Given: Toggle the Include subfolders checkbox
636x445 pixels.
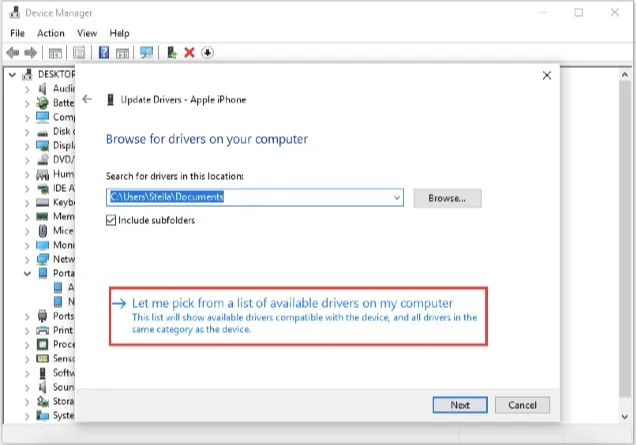Looking at the screenshot, I should pos(111,220).
